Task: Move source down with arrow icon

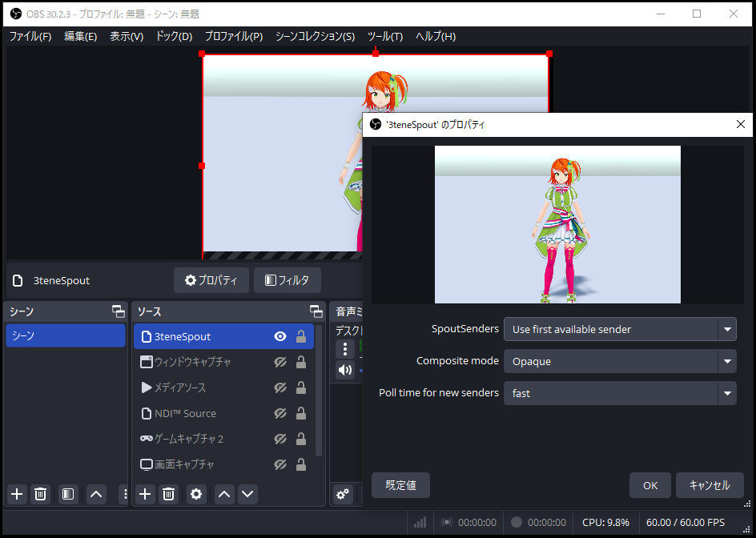Action: (247, 494)
